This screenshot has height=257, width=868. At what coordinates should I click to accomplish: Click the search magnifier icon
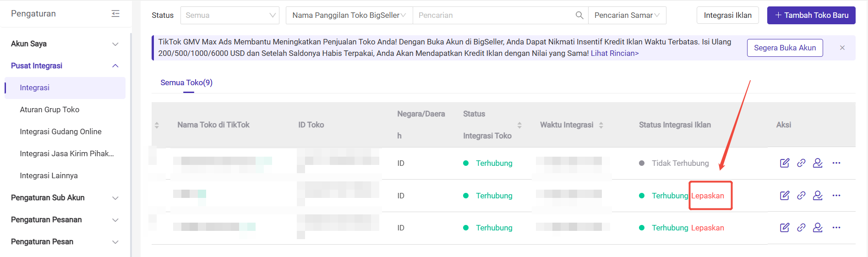click(579, 15)
